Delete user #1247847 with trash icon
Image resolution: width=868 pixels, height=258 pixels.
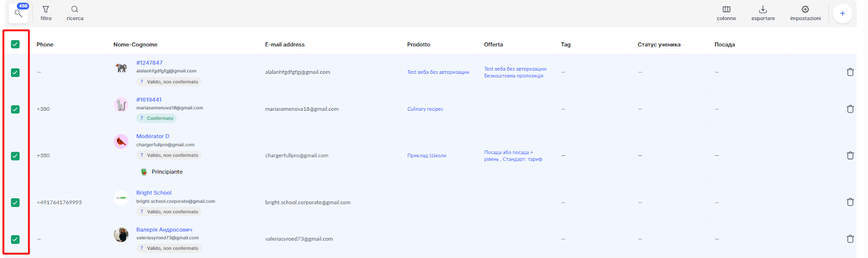pos(850,72)
